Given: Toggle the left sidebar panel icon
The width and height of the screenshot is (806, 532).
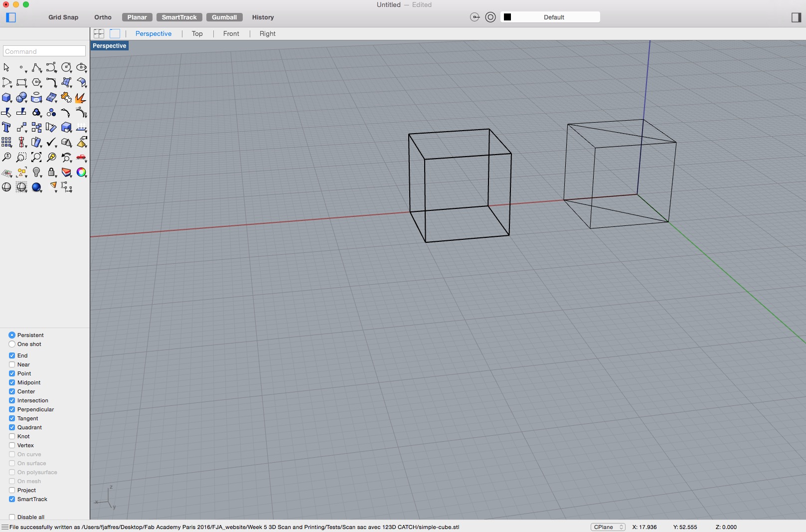Looking at the screenshot, I should [x=11, y=17].
